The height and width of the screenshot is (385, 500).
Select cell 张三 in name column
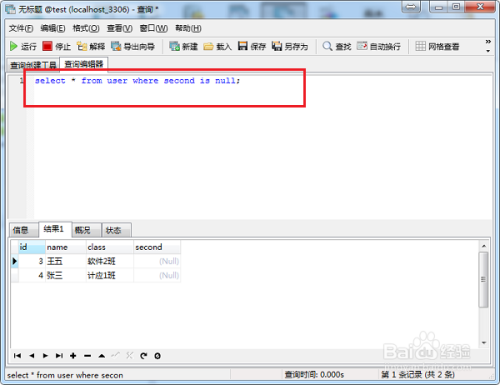coord(66,275)
